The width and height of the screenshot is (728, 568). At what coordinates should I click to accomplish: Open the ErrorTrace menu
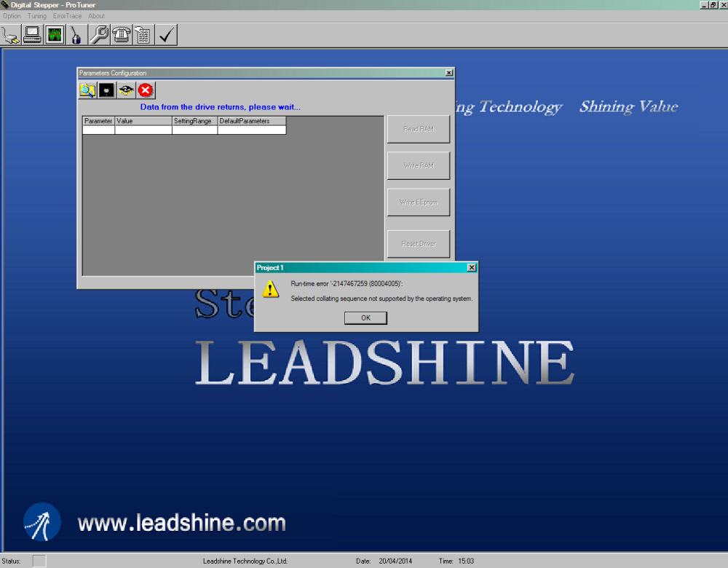tap(68, 16)
